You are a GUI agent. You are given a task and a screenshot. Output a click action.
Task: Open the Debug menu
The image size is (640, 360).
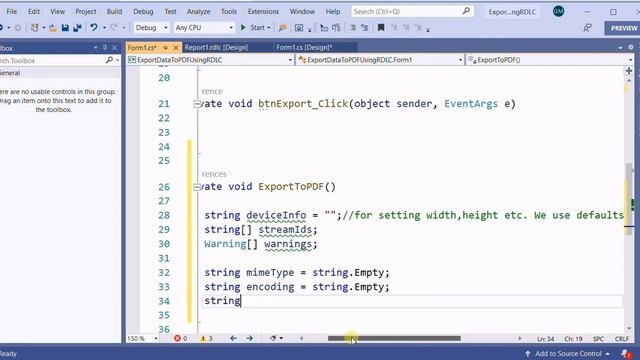point(143,11)
